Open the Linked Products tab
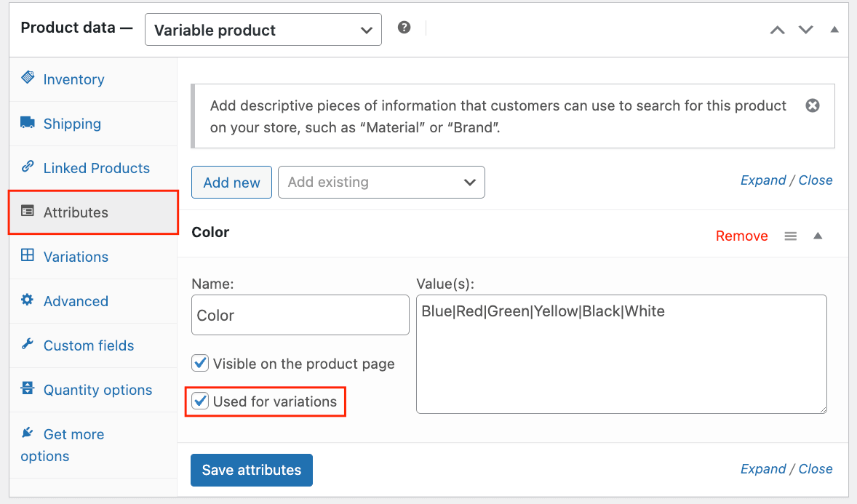 click(x=93, y=168)
